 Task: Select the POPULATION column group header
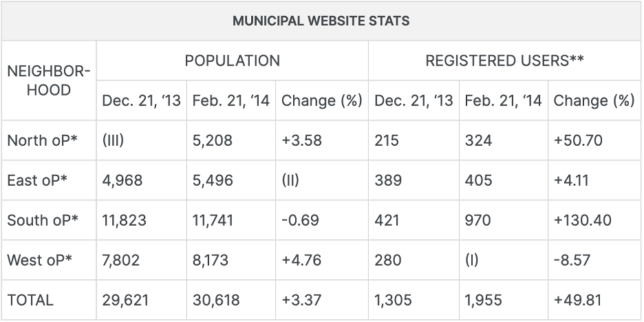click(232, 61)
